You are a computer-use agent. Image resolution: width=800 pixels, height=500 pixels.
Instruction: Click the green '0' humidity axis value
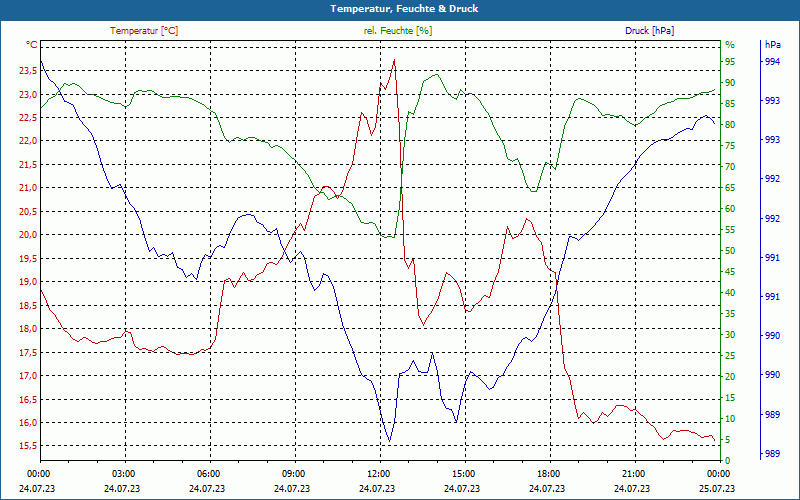click(728, 461)
